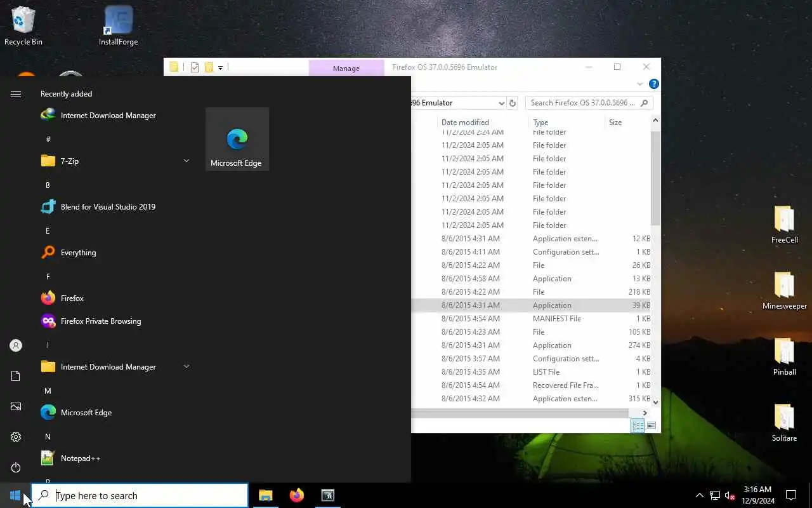The image size is (812, 508).
Task: Open File Explorer from the taskbar
Action: (x=265, y=495)
